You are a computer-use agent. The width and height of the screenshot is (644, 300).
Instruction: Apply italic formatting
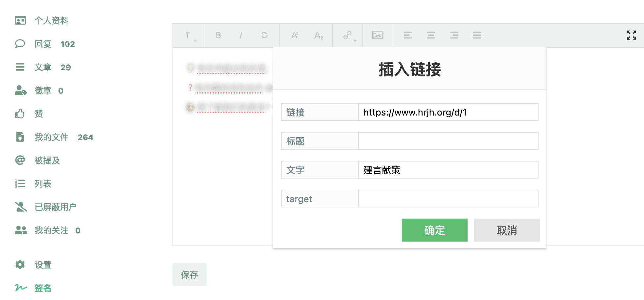coord(241,35)
